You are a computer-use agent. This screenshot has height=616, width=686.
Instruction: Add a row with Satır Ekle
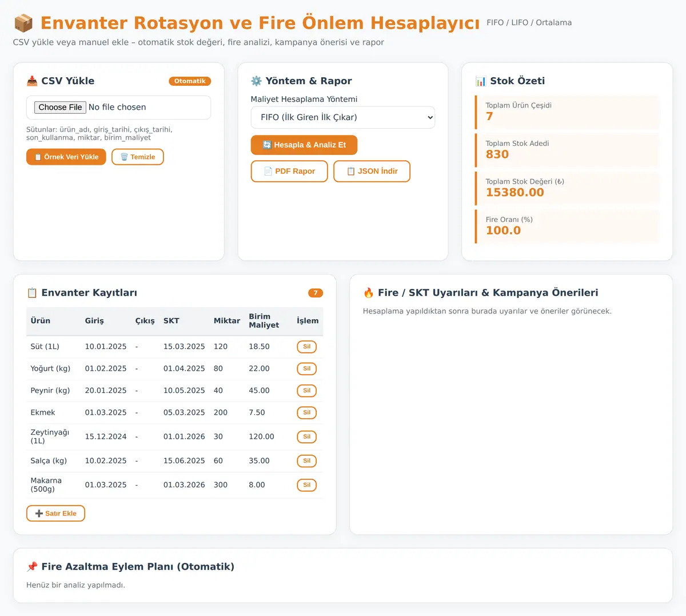coord(55,514)
